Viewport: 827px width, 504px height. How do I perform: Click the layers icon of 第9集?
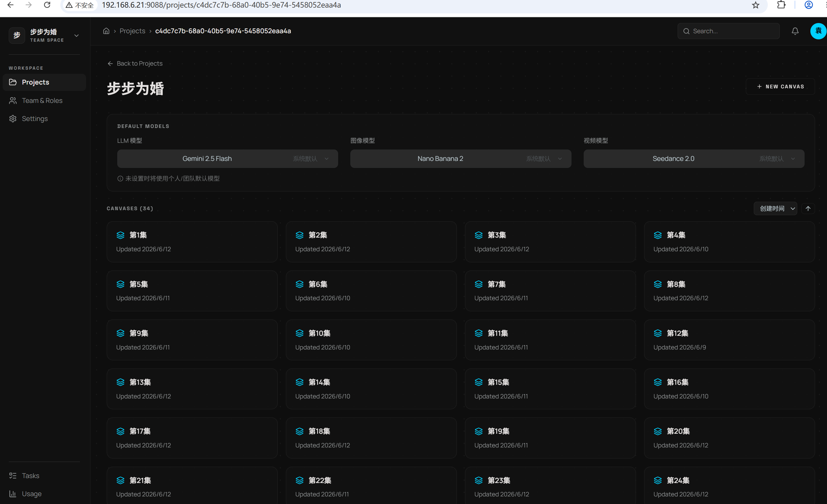coord(120,333)
